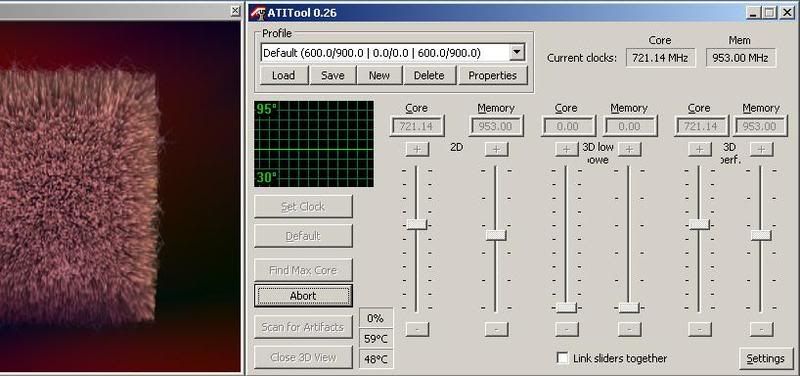Click the 2D Core slider thumb
This screenshot has width=800, height=376.
[417, 224]
